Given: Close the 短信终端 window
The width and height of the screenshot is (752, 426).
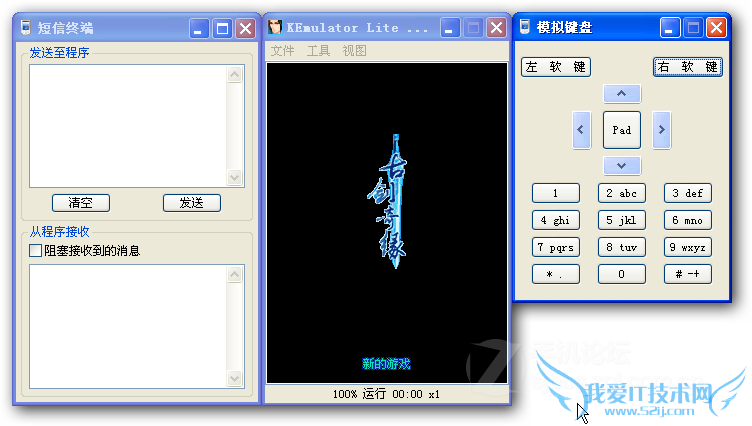Looking at the screenshot, I should pyautogui.click(x=246, y=28).
